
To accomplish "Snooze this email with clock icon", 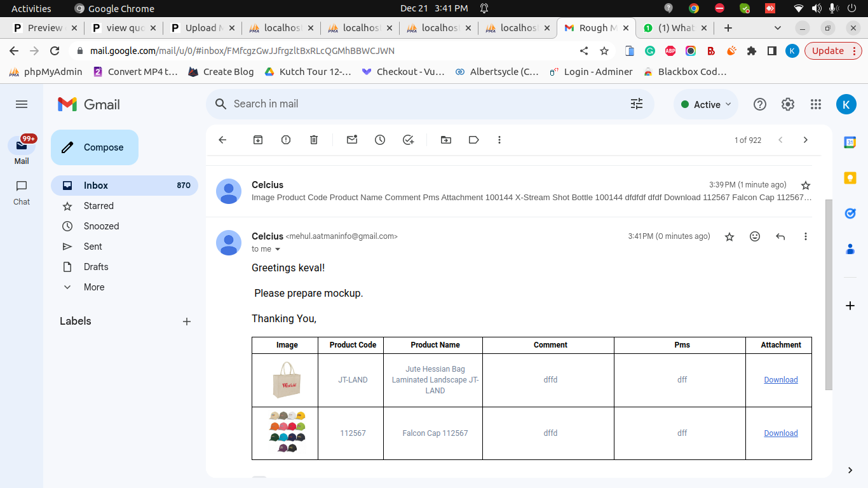I will tap(380, 140).
